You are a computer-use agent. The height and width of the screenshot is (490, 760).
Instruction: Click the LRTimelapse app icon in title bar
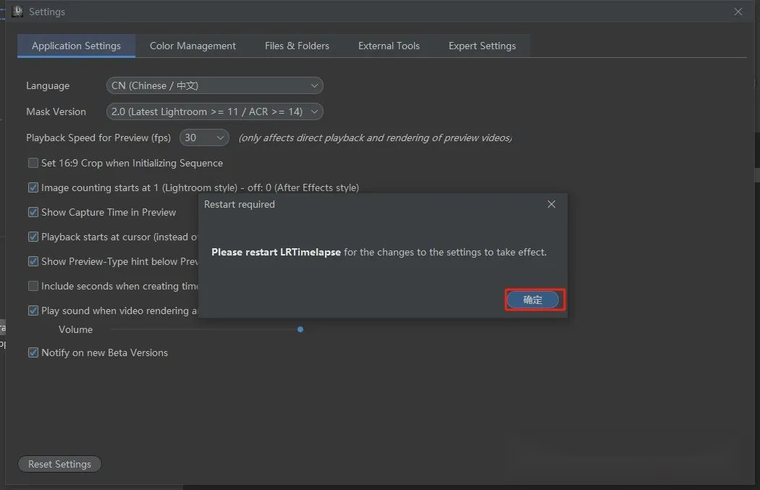click(x=17, y=12)
